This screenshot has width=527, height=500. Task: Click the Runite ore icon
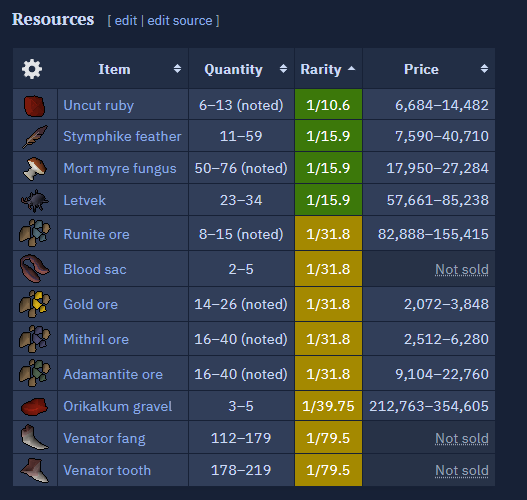tap(35, 233)
